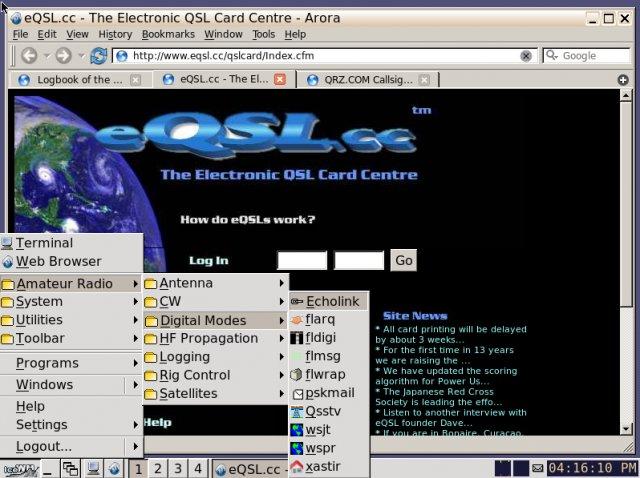
Task: Click the Reload page icon
Action: pos(98,56)
